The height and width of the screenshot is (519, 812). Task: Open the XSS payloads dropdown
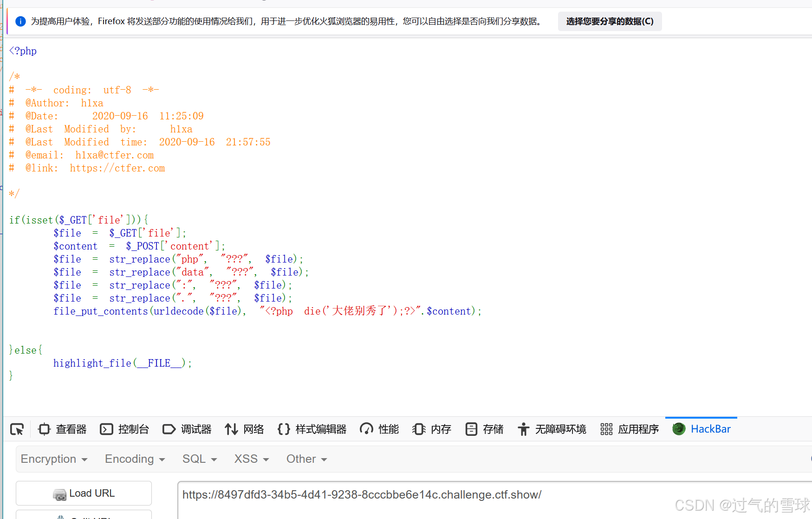coord(251,459)
